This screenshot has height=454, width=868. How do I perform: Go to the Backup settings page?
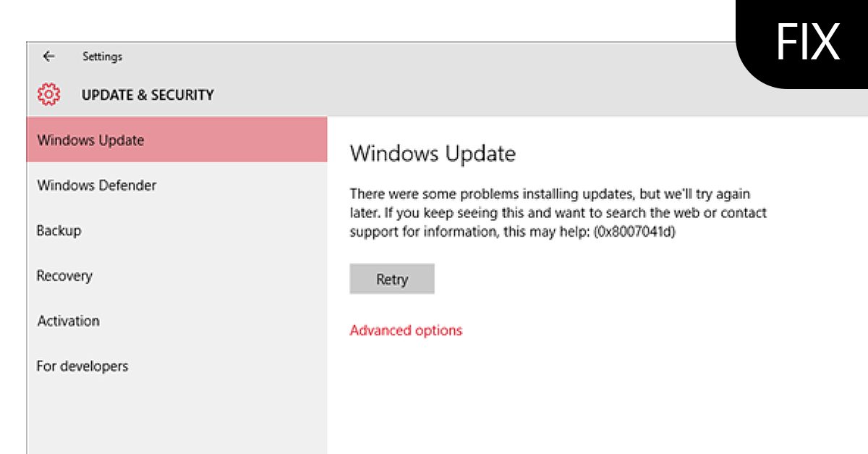click(x=59, y=231)
